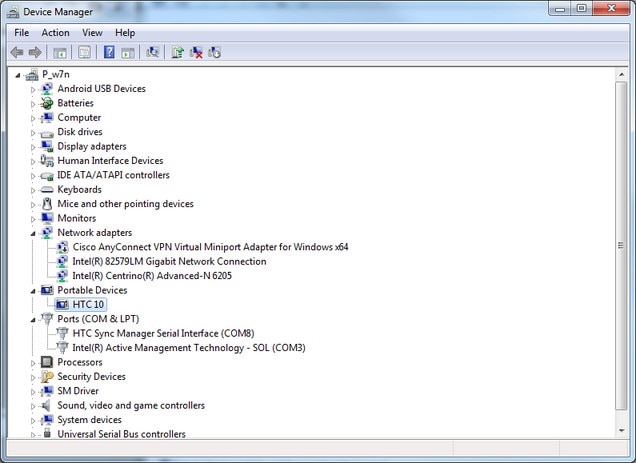Click the Back arrow toolbar button

coord(16,52)
